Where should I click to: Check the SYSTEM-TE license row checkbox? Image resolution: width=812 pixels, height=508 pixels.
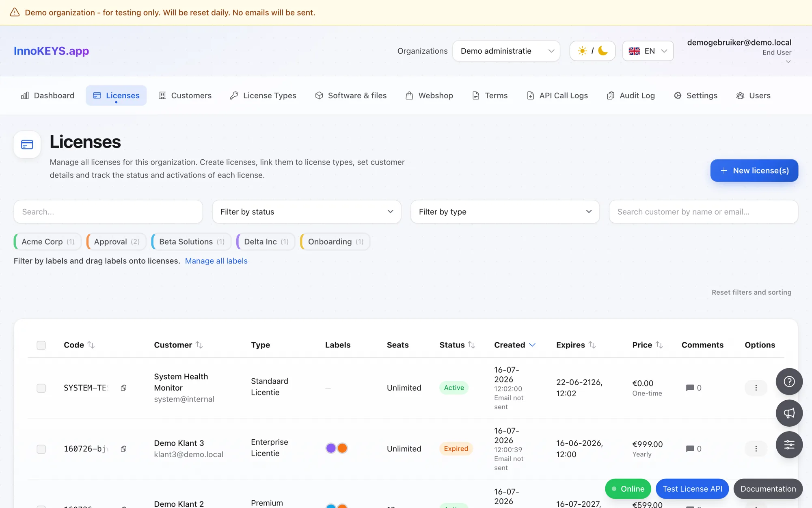point(41,388)
